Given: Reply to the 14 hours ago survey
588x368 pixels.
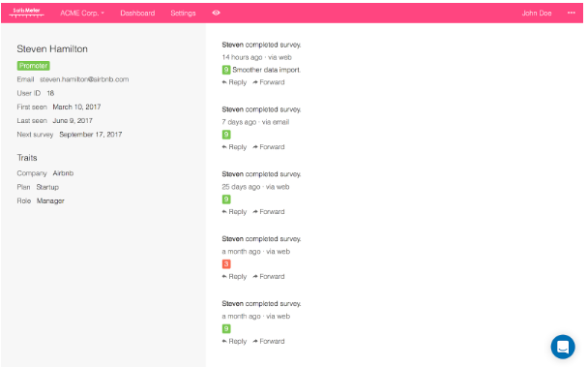Looking at the screenshot, I should click(x=234, y=82).
